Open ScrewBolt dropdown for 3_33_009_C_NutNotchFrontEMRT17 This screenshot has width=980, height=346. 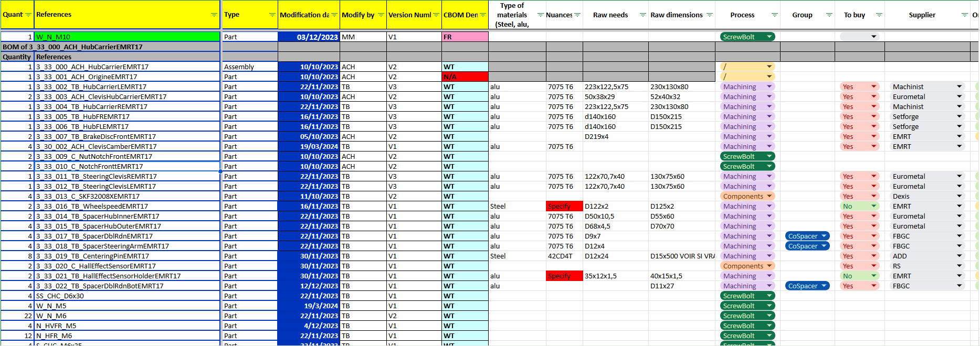point(769,156)
